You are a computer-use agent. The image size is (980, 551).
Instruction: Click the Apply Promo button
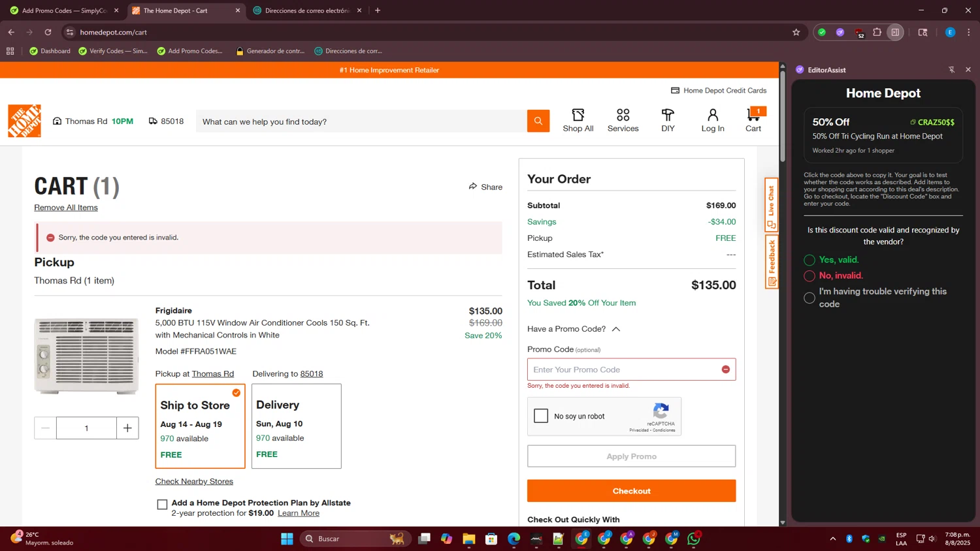coord(631,456)
